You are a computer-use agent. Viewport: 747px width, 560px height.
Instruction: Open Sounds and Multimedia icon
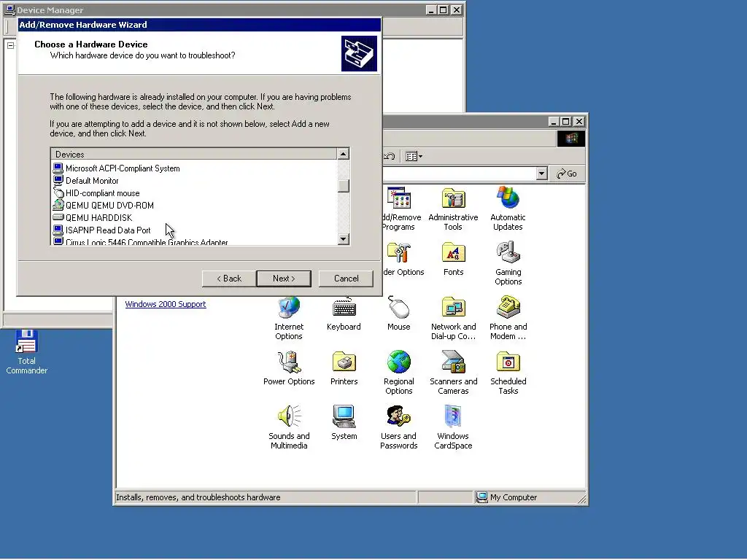point(289,427)
